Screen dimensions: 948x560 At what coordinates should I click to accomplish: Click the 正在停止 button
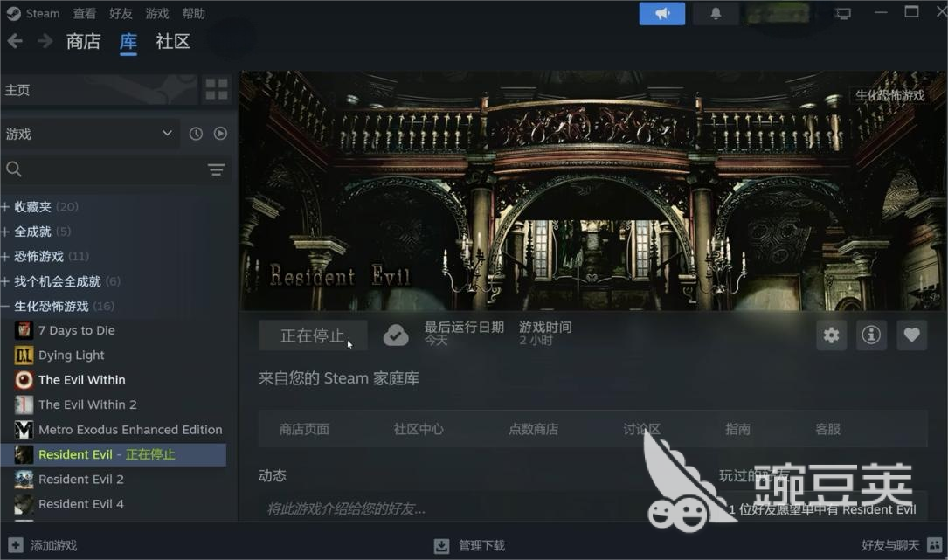313,335
